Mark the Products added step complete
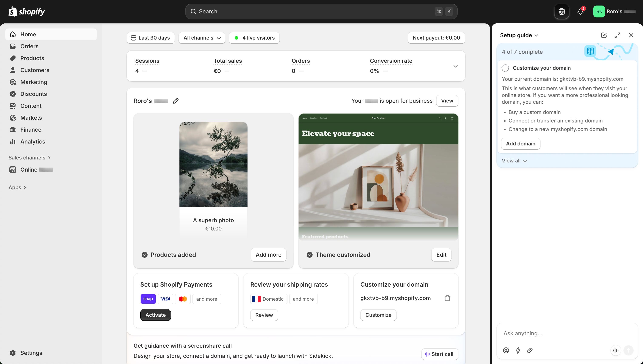The height and width of the screenshot is (364, 643). 145,255
